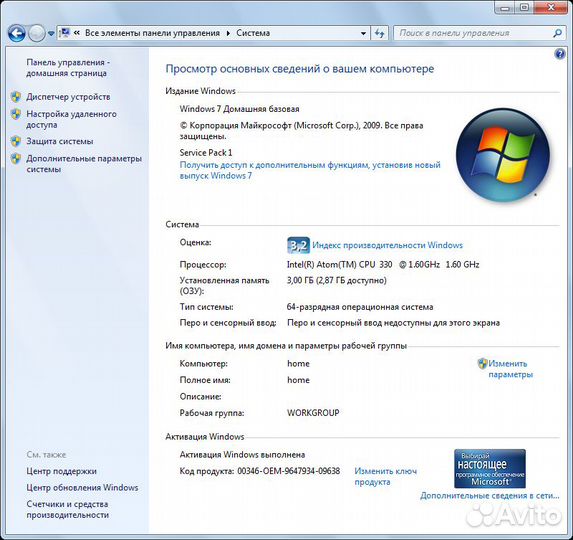This screenshot has height=540, width=573.
Task: Maximize the System window
Action: pos(524,7)
